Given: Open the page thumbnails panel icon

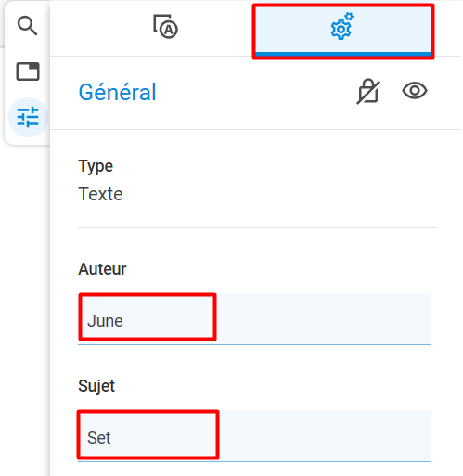Looking at the screenshot, I should 28,71.
